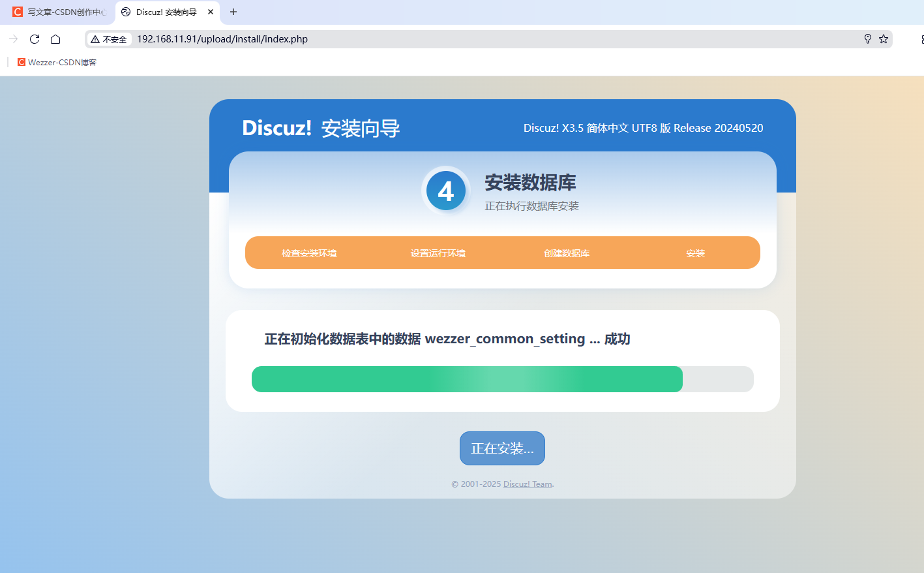Click the 安装数据库 heading
This screenshot has height=573, width=924.
[530, 183]
